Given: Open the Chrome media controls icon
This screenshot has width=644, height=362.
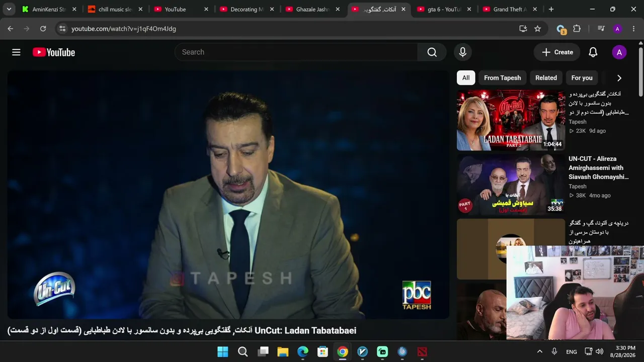Looking at the screenshot, I should point(601,29).
